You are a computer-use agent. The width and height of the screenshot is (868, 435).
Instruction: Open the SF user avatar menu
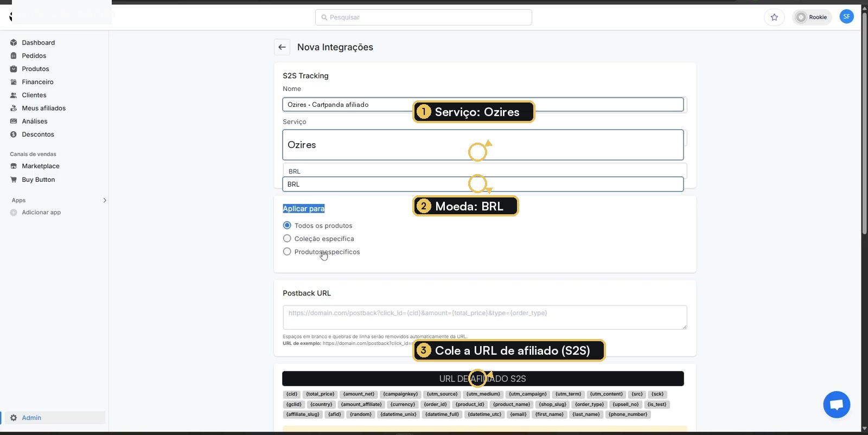[x=846, y=17]
